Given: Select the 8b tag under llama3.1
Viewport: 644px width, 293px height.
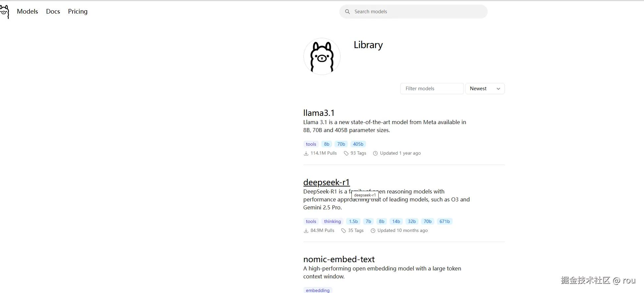Looking at the screenshot, I should coord(327,144).
